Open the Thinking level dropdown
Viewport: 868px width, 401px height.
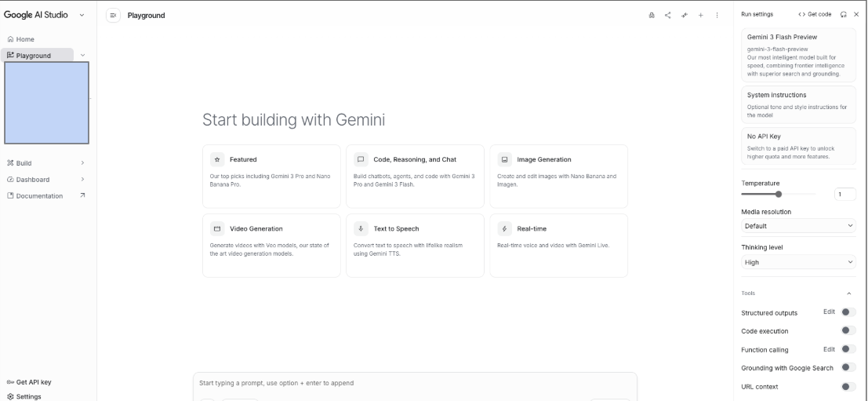point(798,262)
